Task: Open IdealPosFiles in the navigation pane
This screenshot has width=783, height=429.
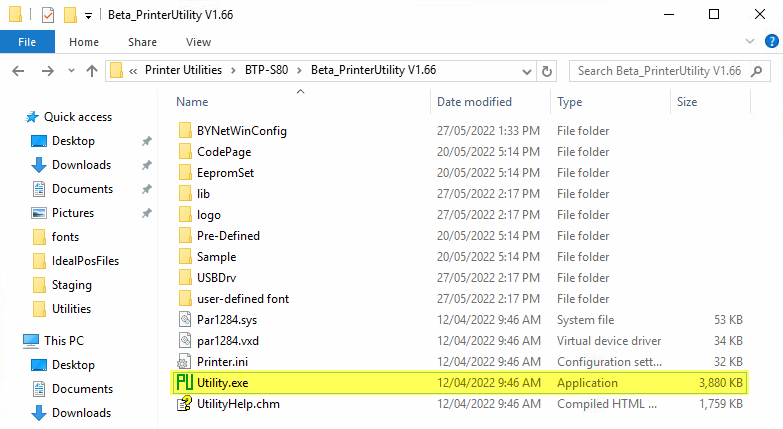Action: [x=85, y=261]
